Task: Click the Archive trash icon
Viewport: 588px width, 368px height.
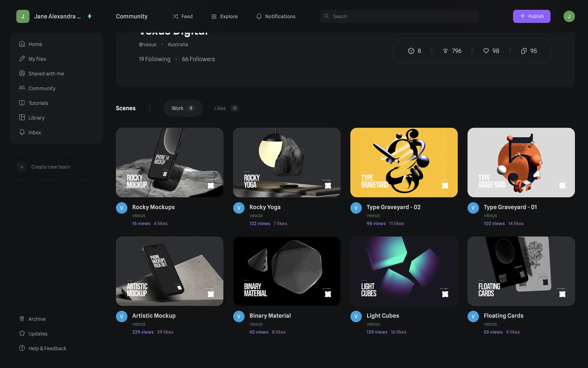Action: (22, 319)
